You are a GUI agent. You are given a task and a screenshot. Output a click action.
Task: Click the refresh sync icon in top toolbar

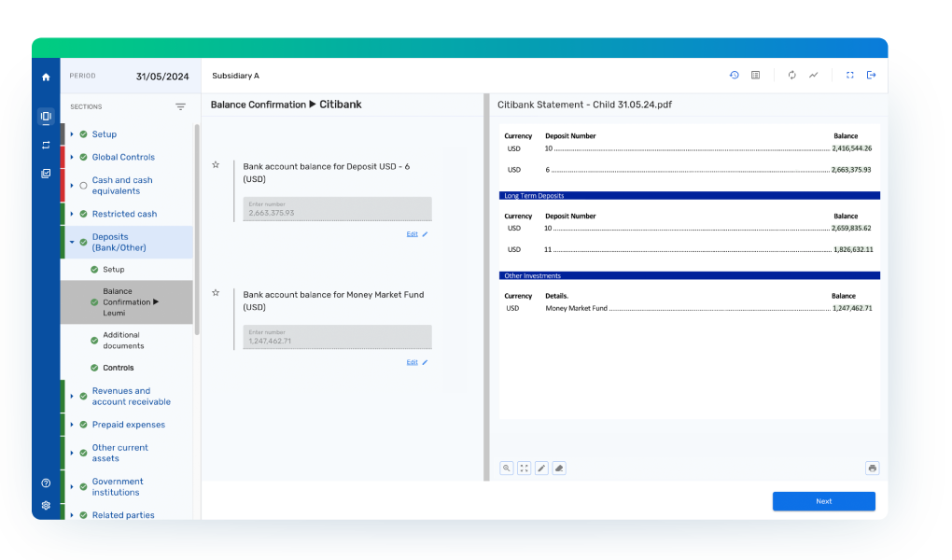791,76
